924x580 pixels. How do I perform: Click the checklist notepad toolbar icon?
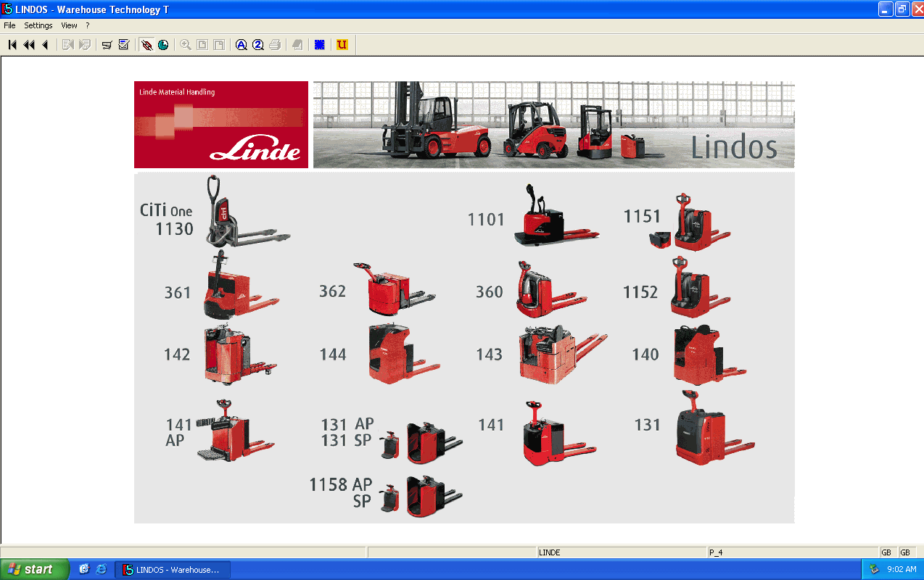124,45
